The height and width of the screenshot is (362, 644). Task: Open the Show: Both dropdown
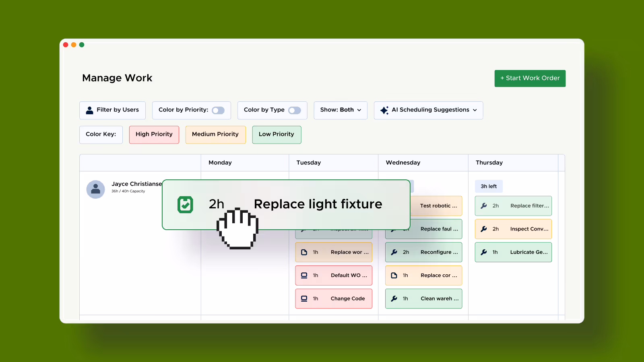[340, 110]
